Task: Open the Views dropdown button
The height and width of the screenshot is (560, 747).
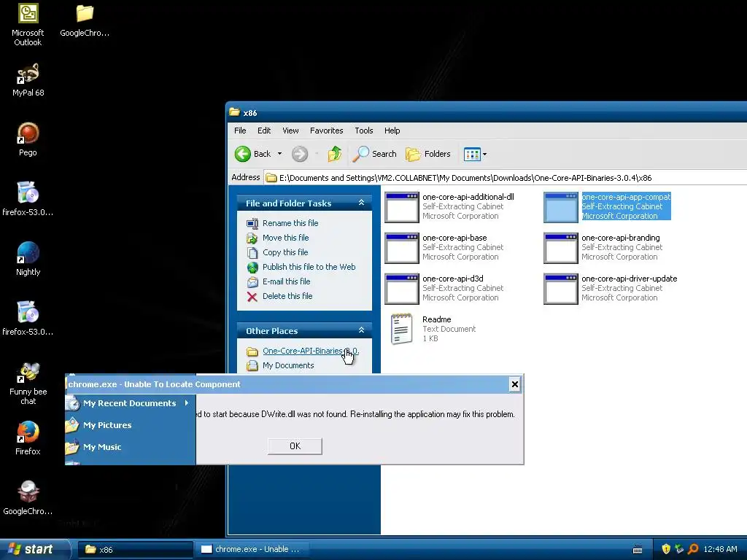Action: click(x=475, y=154)
